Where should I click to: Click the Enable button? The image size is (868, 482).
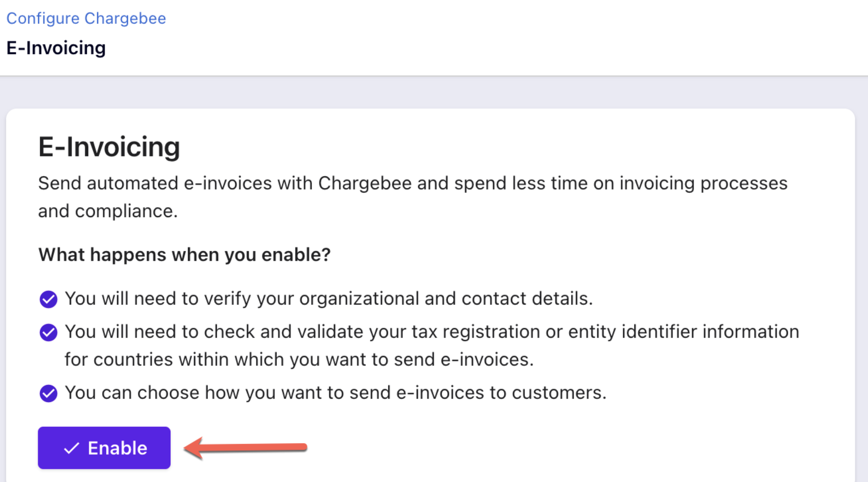tap(104, 448)
